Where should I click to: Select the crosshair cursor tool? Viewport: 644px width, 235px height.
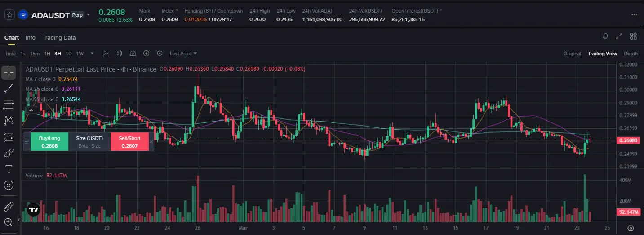tap(9, 72)
